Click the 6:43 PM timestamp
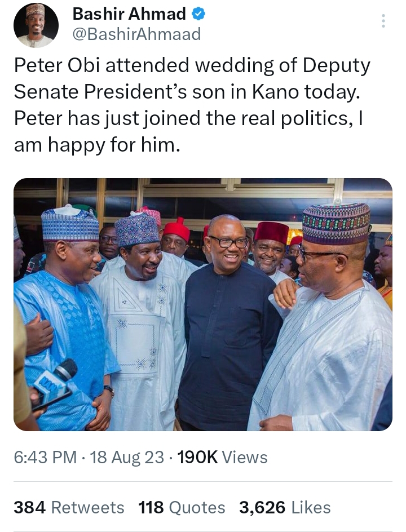The height and width of the screenshot is (532, 406). coord(45,457)
